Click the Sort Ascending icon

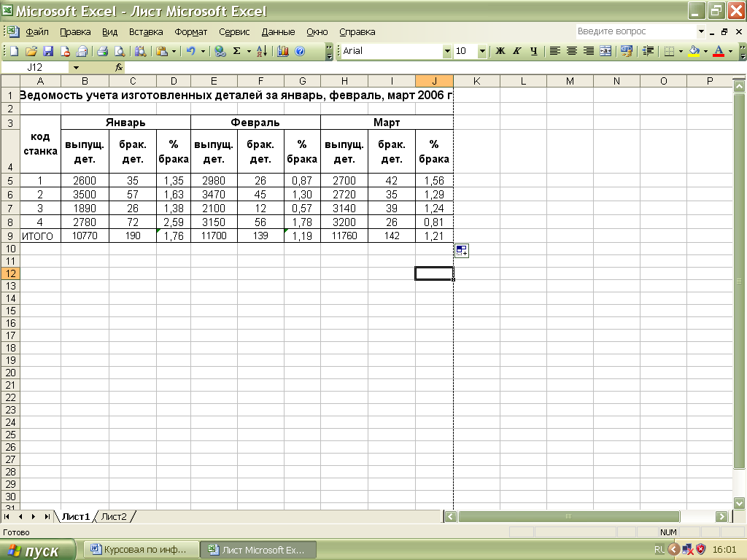click(262, 51)
